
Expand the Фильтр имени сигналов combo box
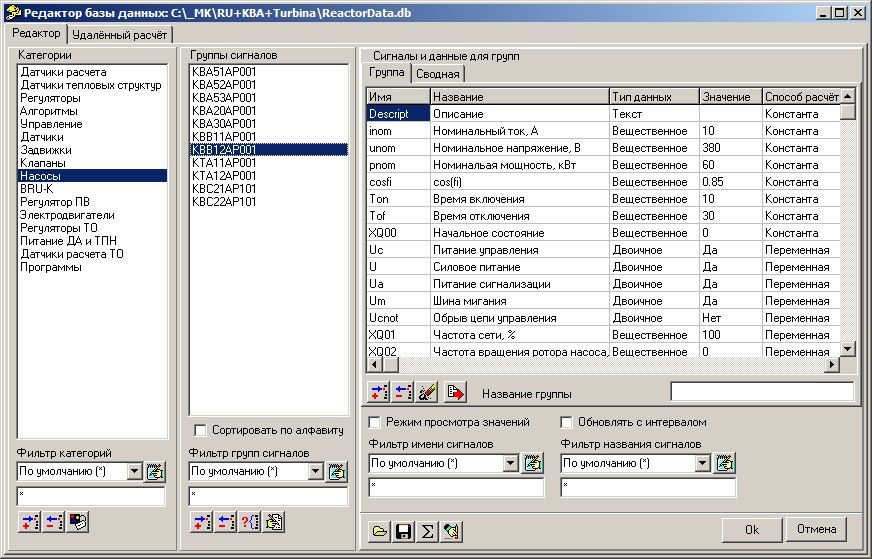(511, 463)
